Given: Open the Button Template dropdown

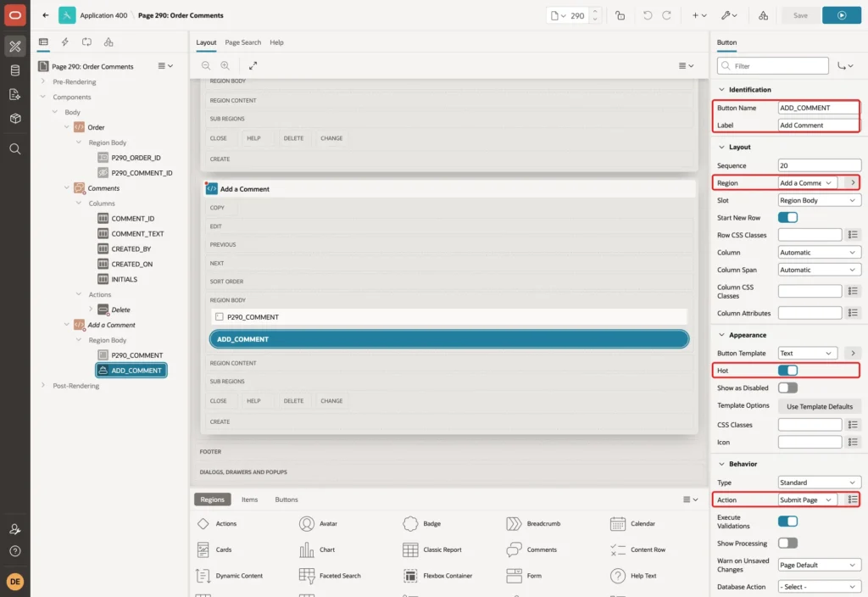Looking at the screenshot, I should click(x=807, y=354).
